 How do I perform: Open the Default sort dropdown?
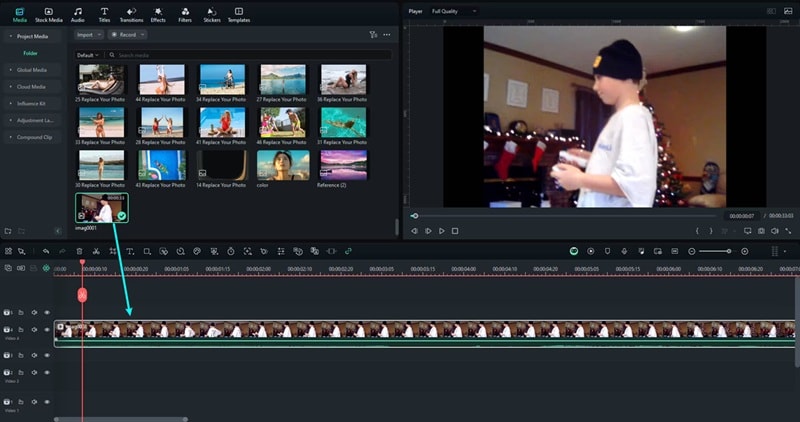point(87,55)
